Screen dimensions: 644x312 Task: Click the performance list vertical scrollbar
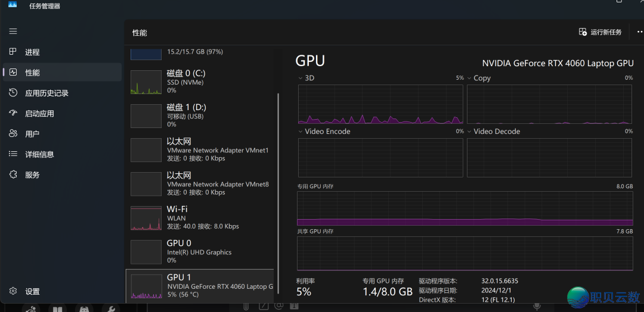pyautogui.click(x=278, y=193)
